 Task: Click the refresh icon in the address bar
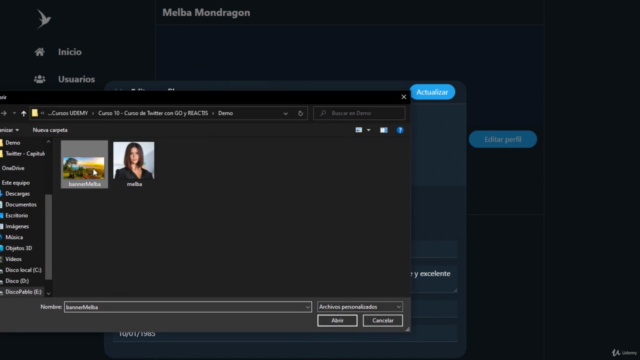[x=300, y=113]
